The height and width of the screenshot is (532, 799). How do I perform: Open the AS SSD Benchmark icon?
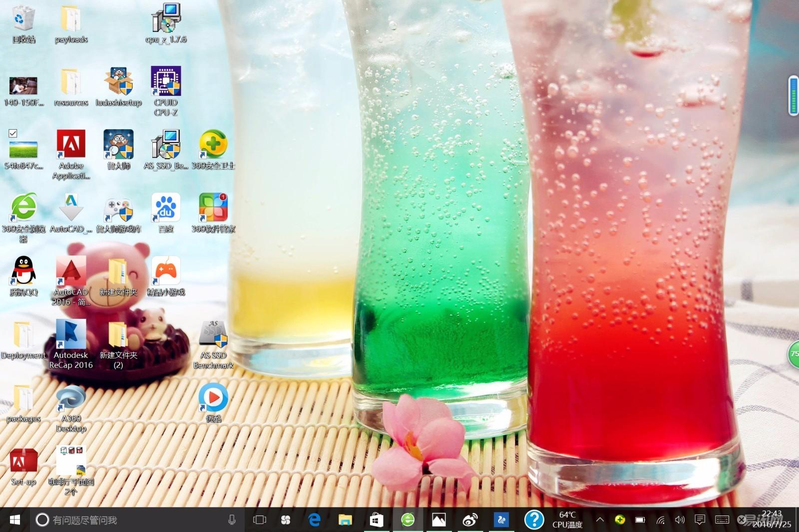tap(213, 335)
